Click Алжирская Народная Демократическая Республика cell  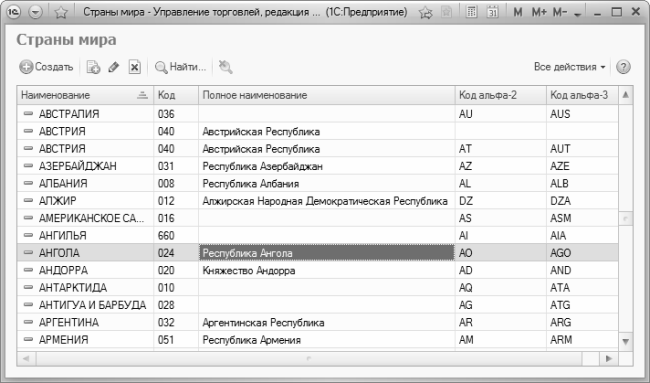[x=327, y=201]
